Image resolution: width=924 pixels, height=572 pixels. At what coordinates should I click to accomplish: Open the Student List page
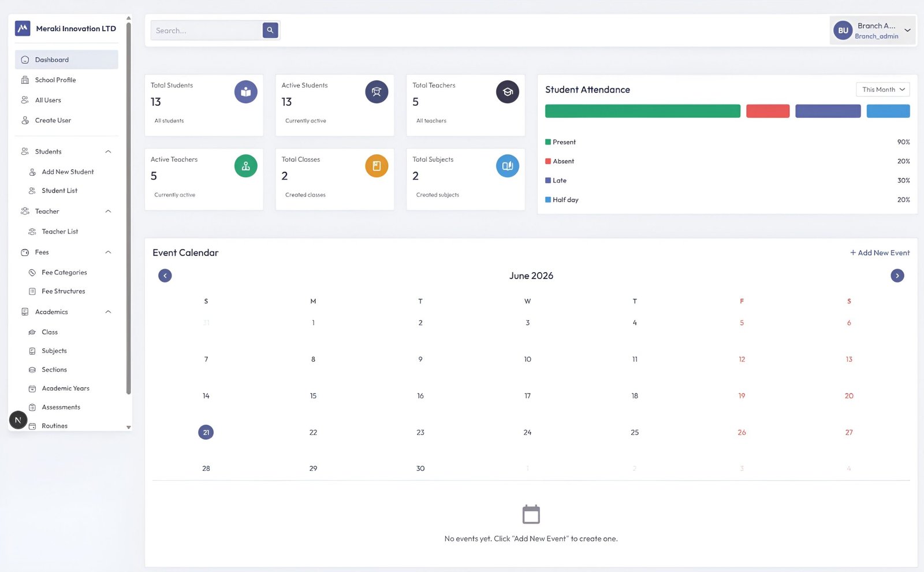[x=59, y=191]
